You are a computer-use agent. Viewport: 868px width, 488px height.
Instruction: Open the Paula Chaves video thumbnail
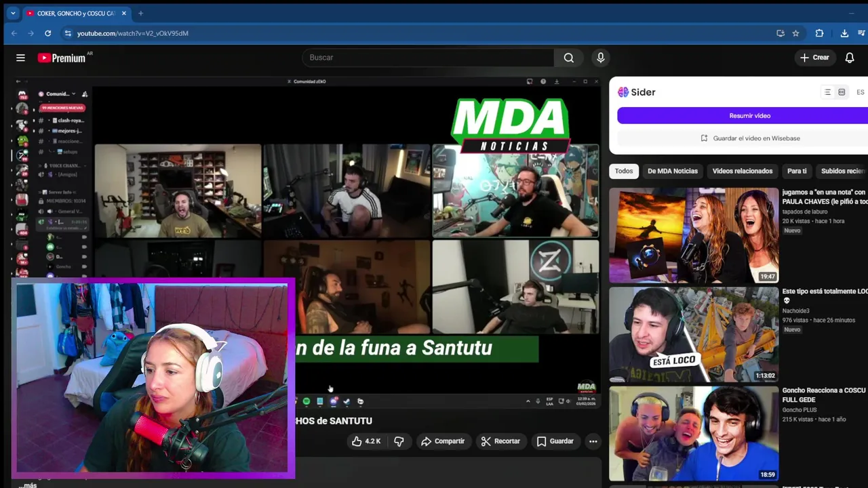[694, 235]
